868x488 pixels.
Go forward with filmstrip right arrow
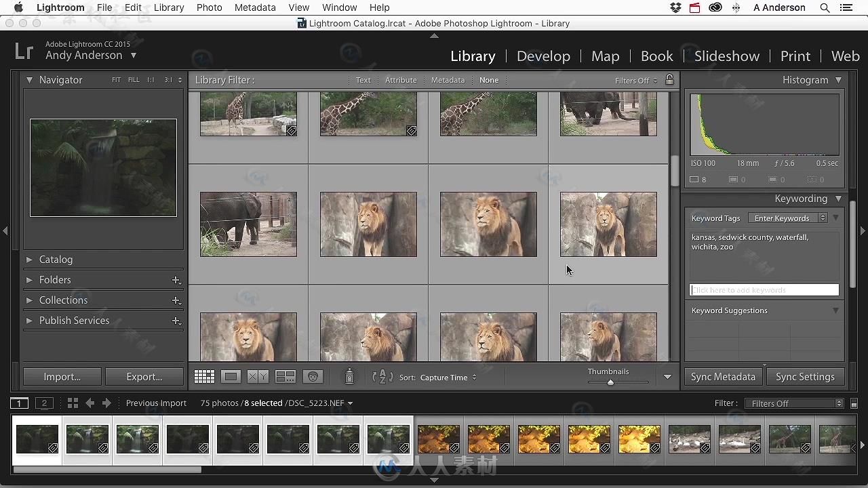coord(106,403)
